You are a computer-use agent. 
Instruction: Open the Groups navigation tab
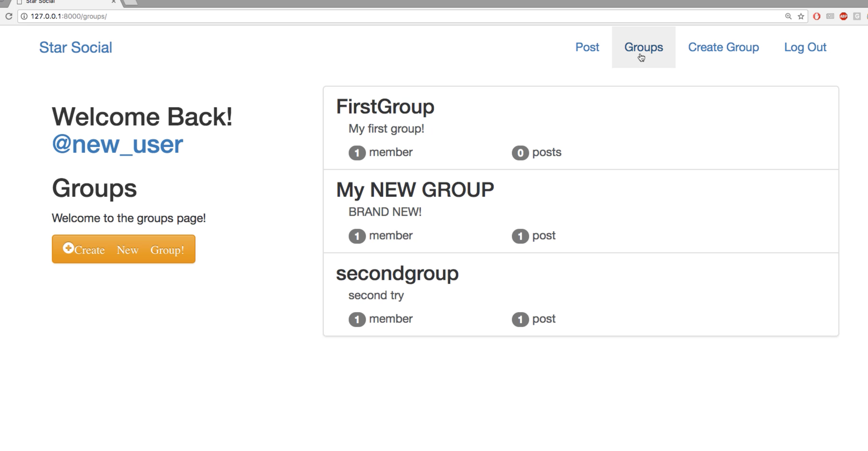pyautogui.click(x=644, y=47)
